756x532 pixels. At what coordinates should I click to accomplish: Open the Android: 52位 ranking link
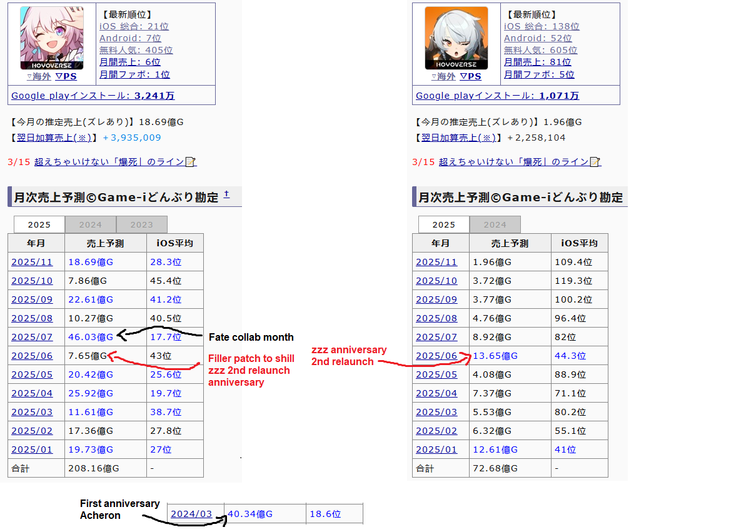point(538,38)
